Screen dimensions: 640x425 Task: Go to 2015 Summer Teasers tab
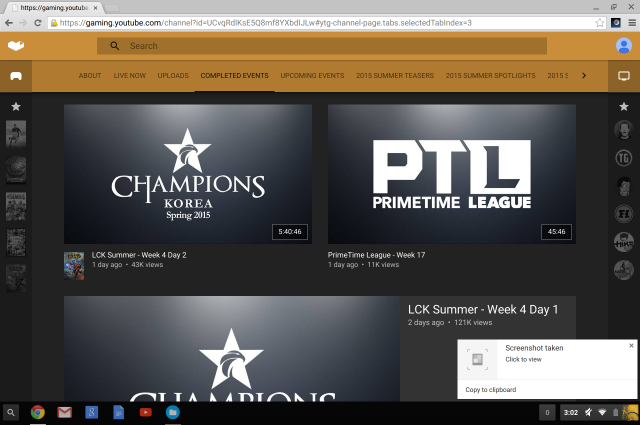coord(395,76)
